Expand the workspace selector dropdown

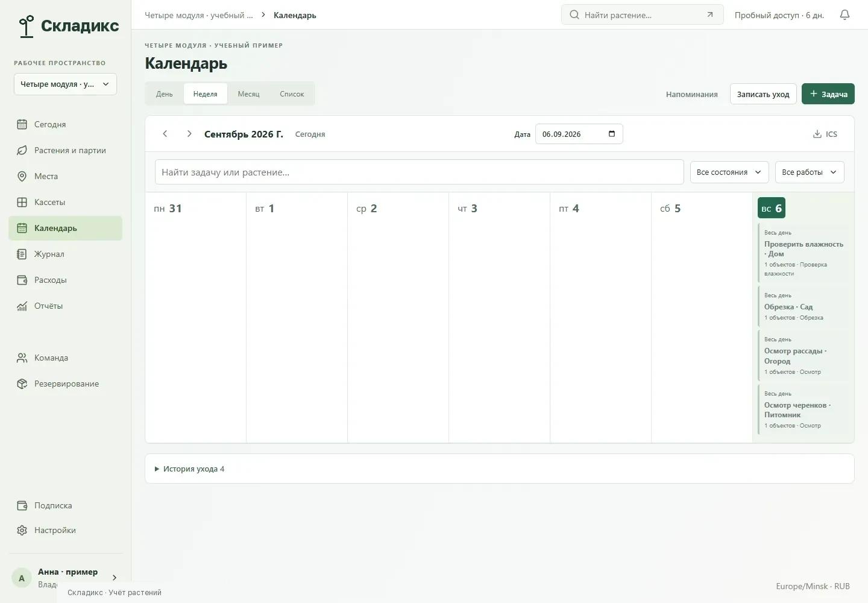click(65, 84)
